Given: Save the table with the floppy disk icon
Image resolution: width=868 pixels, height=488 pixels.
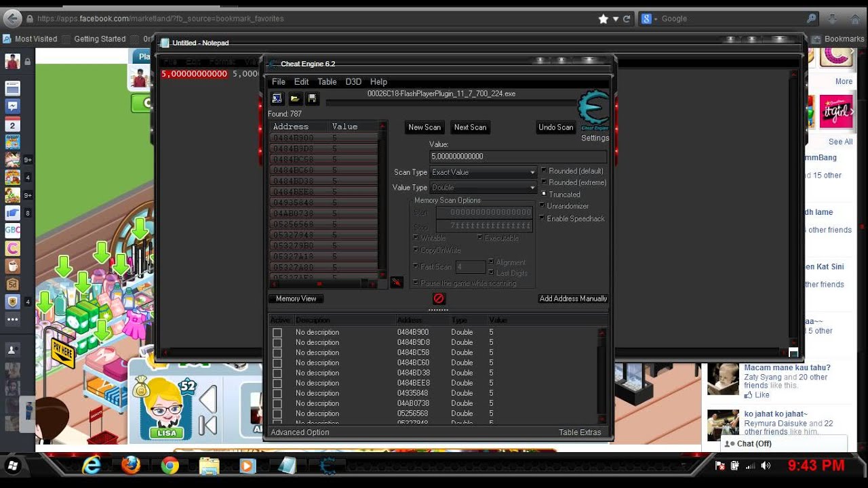Looking at the screenshot, I should tap(312, 99).
